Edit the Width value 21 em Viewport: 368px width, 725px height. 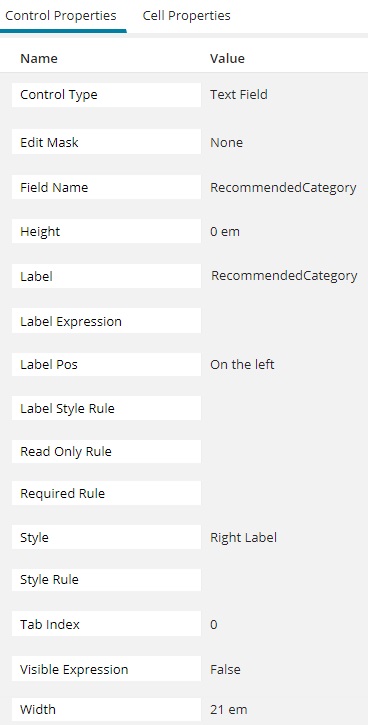click(x=228, y=709)
